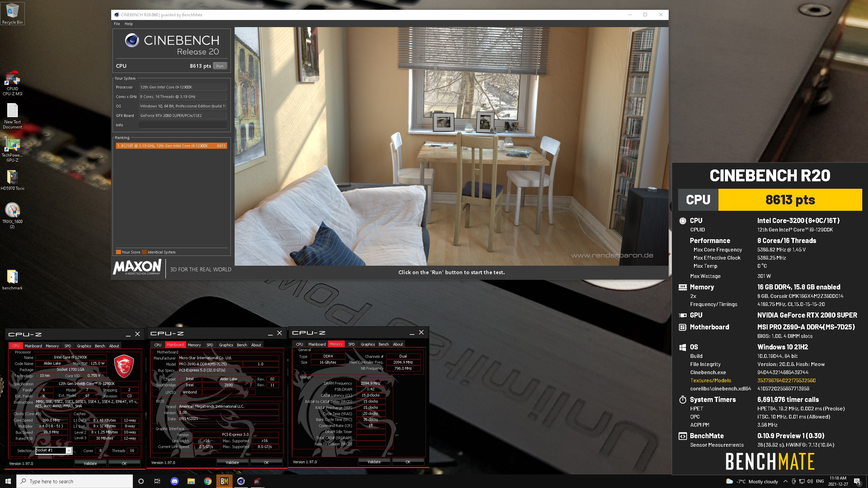Image resolution: width=868 pixels, height=488 pixels.
Task: Select the 8613 ranking entry in Cinebench
Action: pos(171,146)
